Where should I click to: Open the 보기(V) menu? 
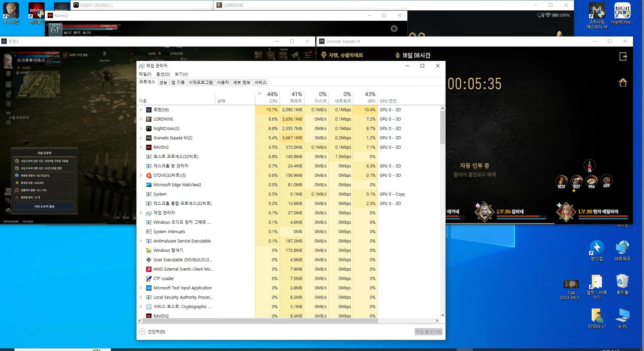(x=181, y=74)
